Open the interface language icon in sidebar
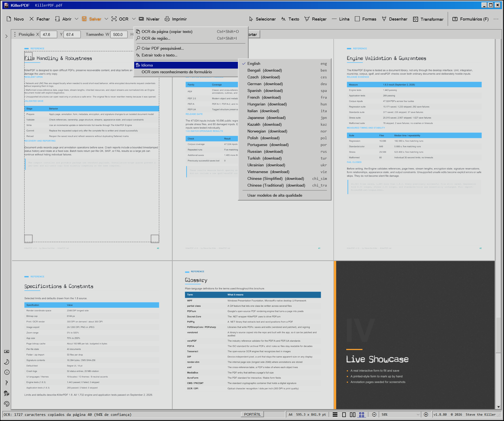504x421 pixels. click(x=7, y=393)
